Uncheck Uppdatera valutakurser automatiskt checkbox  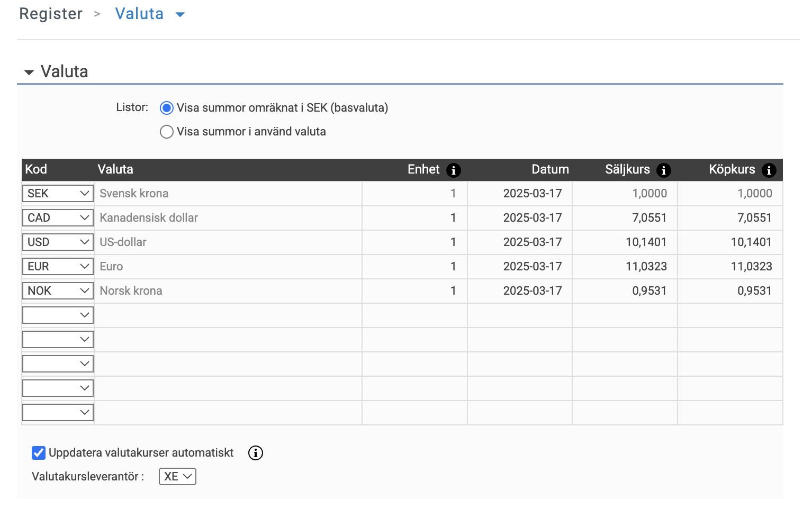point(39,453)
